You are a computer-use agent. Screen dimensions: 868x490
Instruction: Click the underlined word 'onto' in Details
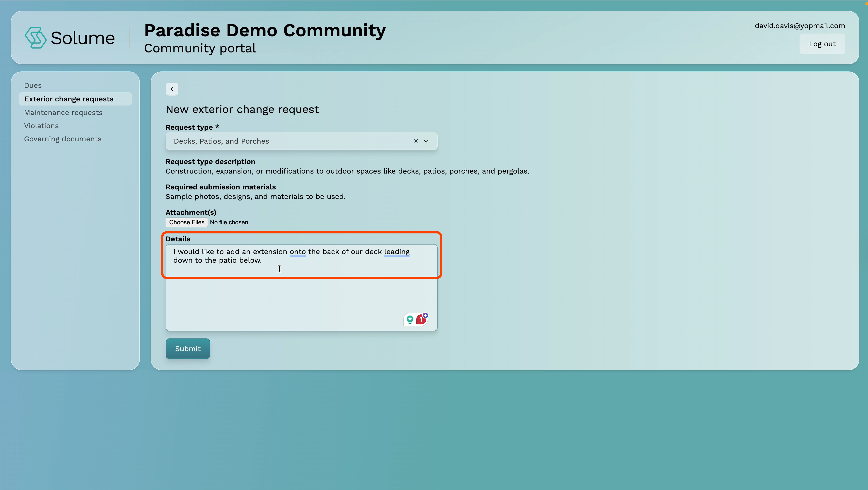[x=298, y=252]
